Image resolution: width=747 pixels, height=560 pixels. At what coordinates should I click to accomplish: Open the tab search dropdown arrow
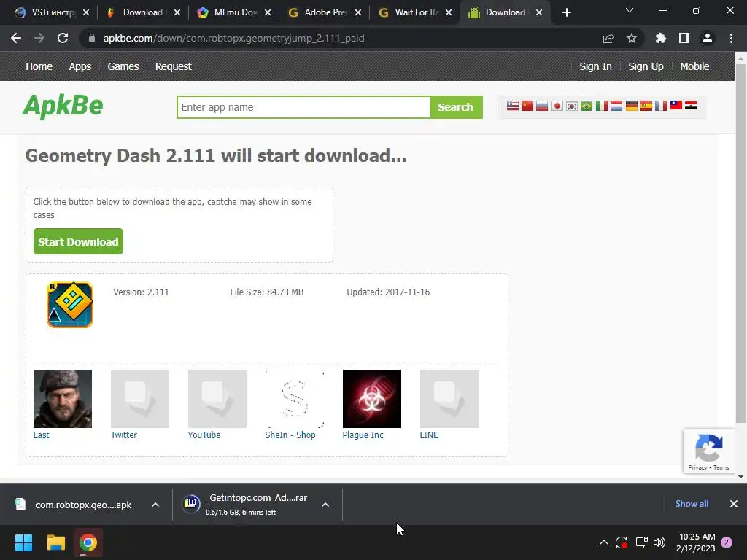(x=630, y=10)
